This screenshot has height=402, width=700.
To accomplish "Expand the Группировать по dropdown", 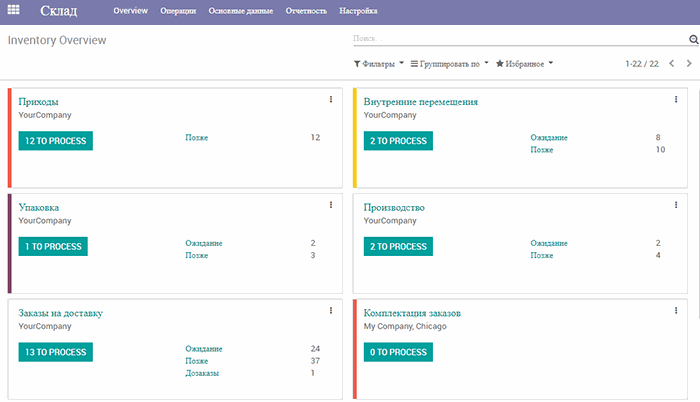I will tap(450, 63).
